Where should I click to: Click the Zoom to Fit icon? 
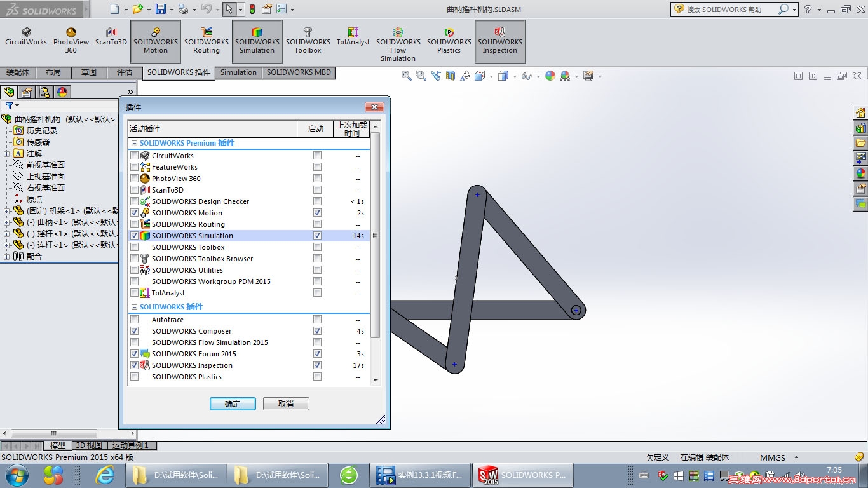(407, 76)
